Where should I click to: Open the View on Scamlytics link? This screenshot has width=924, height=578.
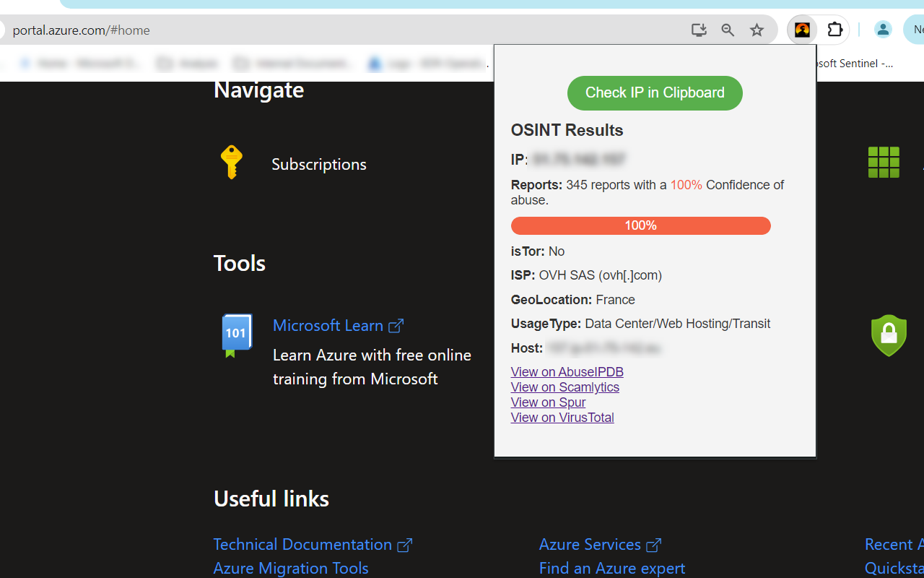pos(565,387)
